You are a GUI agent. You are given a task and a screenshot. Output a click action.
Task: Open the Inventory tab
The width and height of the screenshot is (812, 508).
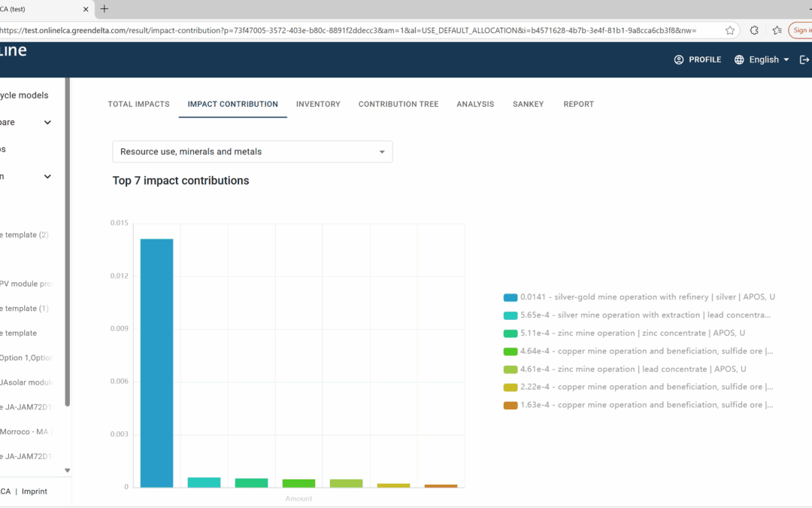pyautogui.click(x=318, y=104)
